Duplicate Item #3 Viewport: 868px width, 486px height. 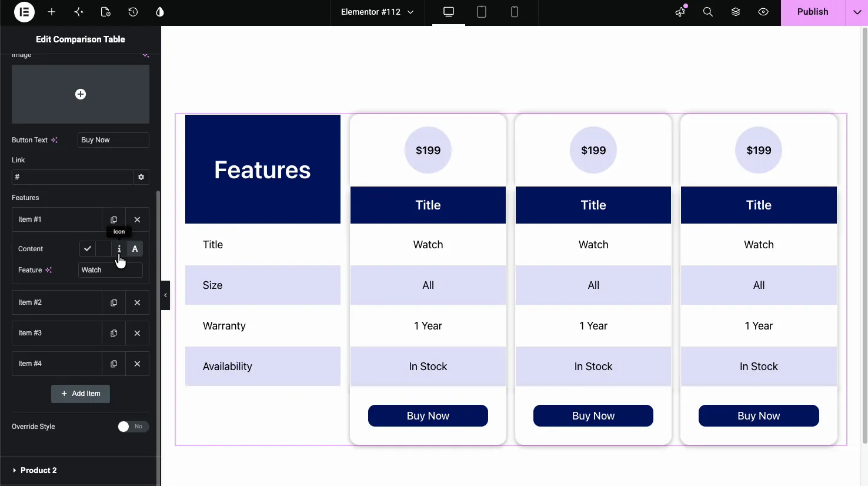(113, 333)
